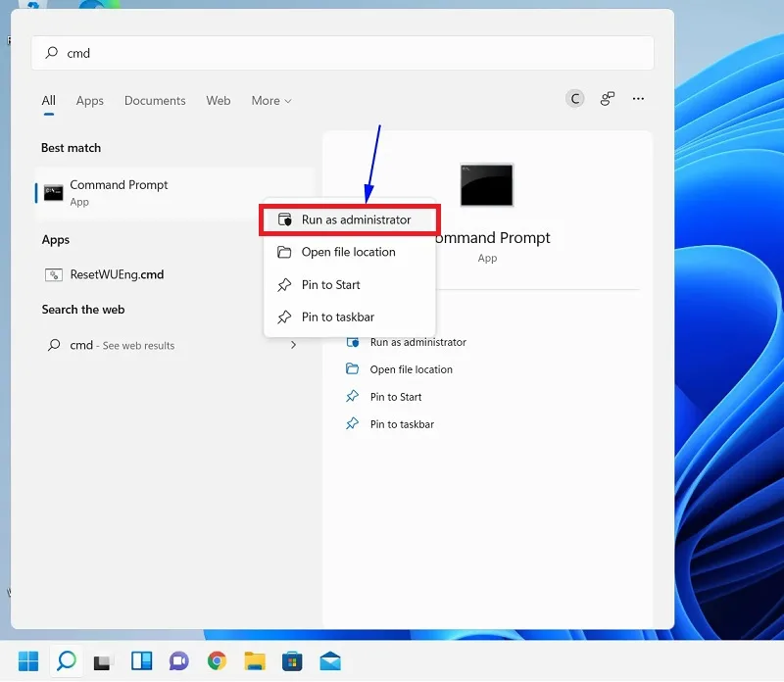Open the C user account avatar
784x682 pixels.
pyautogui.click(x=575, y=99)
